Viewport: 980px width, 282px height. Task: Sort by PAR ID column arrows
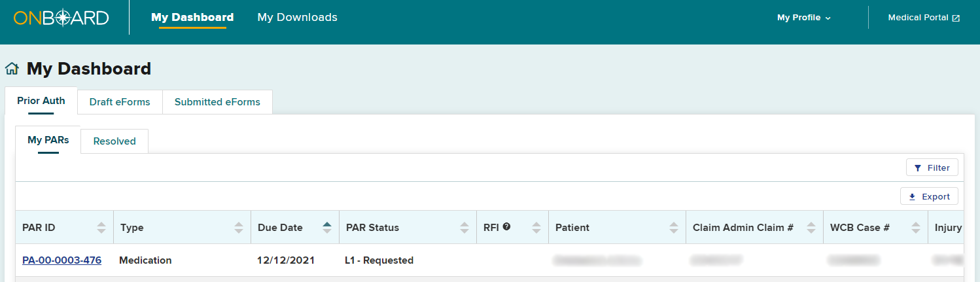click(101, 228)
